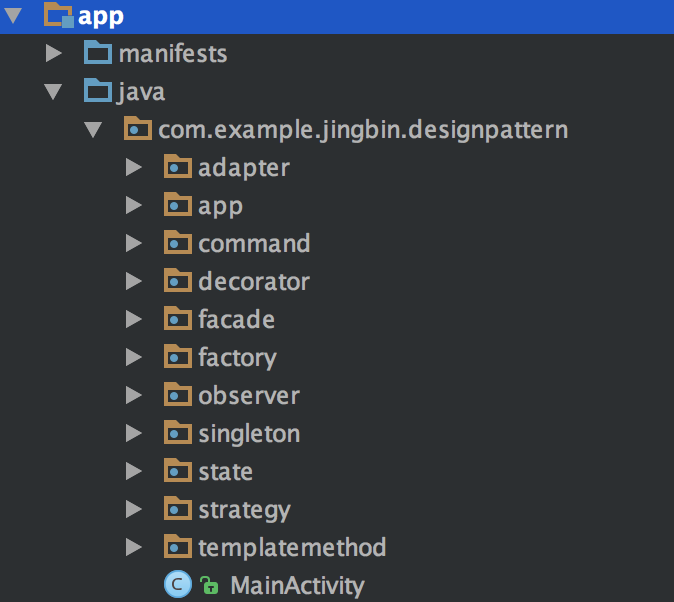Select the command package label
Viewport: 674px width, 602px height.
pos(254,243)
